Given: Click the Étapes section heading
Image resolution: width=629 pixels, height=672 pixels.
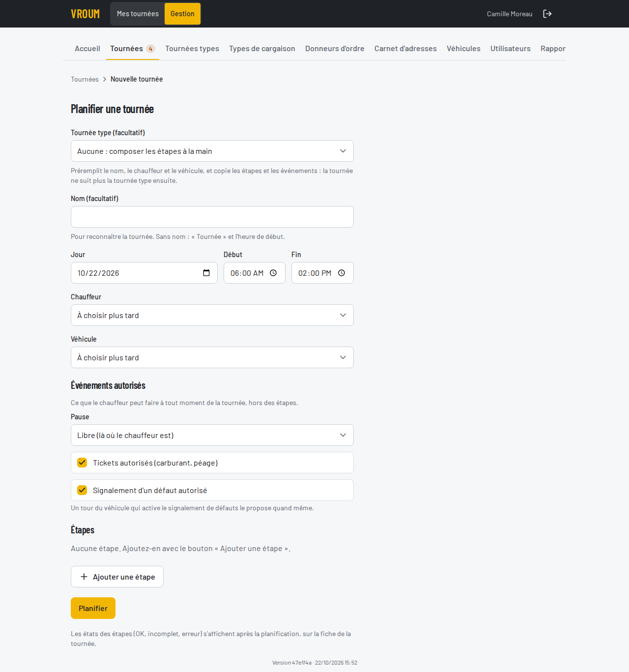Looking at the screenshot, I should point(83,530).
